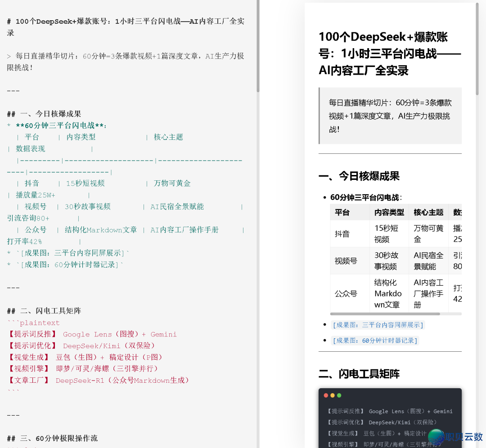Click the green dot on the preview code block
Image resolution: width=486 pixels, height=448 pixels.
pos(339,395)
